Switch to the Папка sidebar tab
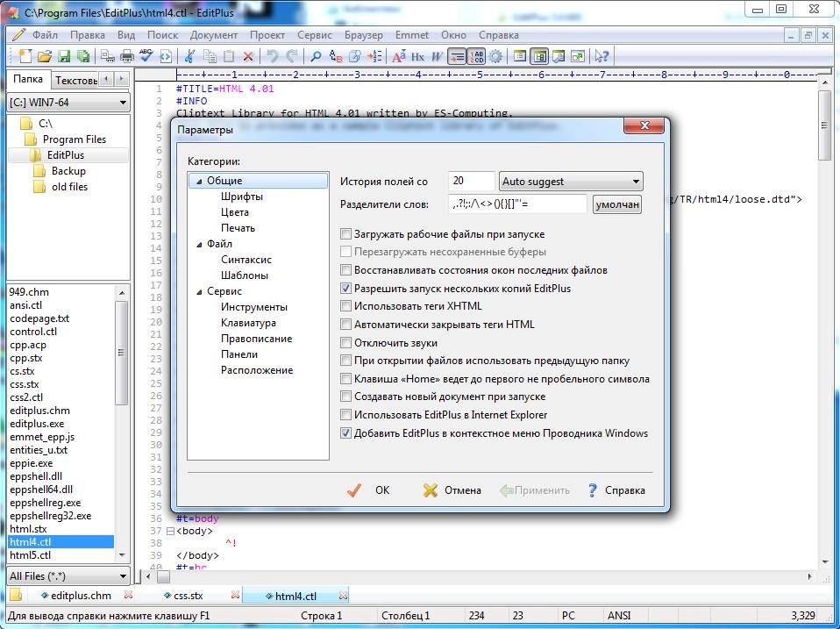This screenshot has width=840, height=629. pyautogui.click(x=28, y=79)
